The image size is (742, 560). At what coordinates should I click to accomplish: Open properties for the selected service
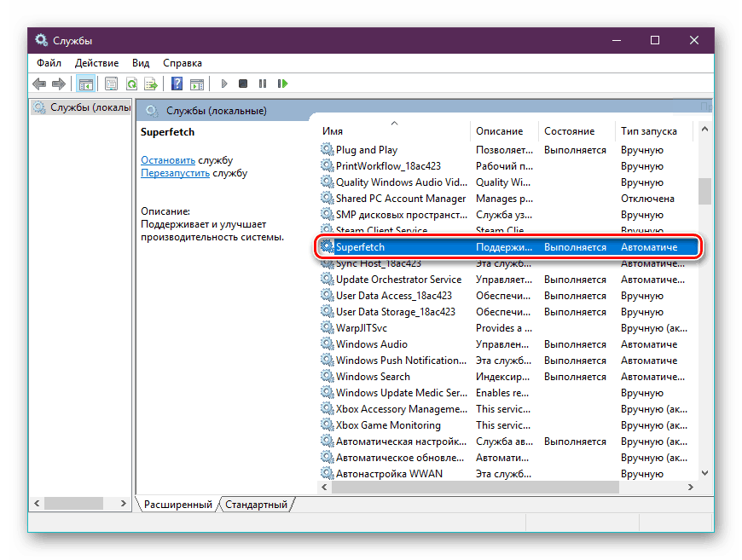(x=112, y=84)
